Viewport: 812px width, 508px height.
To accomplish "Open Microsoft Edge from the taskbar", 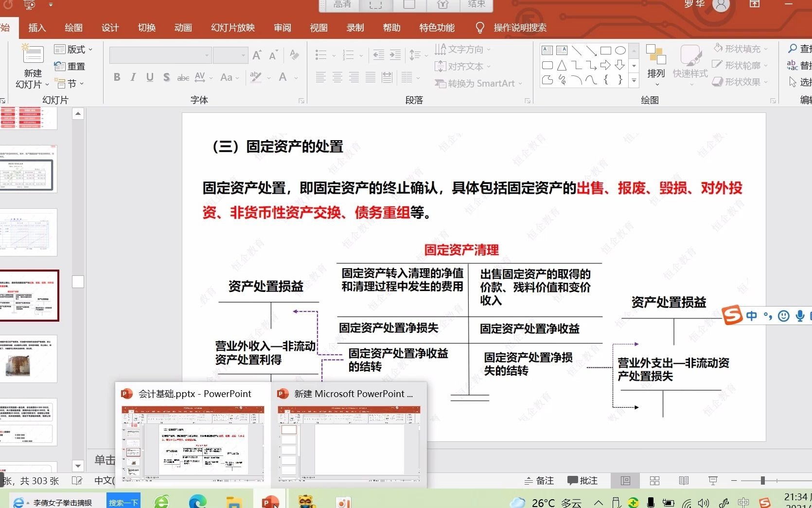I will [198, 501].
